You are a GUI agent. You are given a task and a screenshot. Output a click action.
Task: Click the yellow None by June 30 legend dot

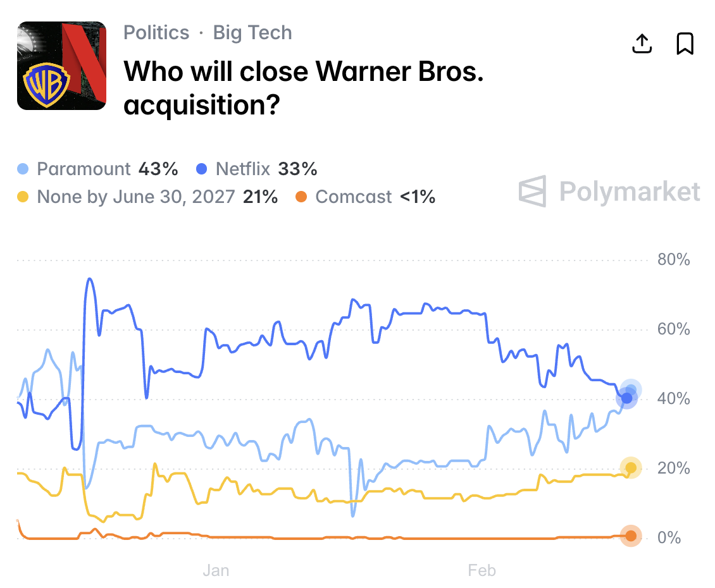pos(23,197)
